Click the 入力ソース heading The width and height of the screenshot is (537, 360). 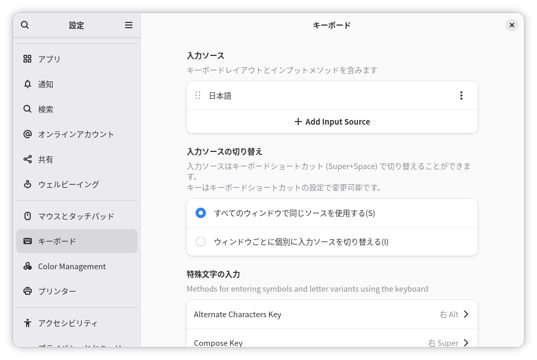pos(205,56)
